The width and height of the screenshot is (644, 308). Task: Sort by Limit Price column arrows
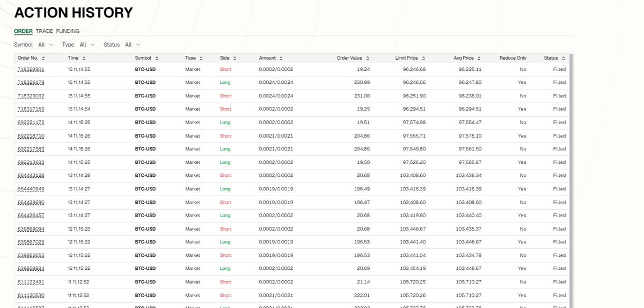[x=423, y=58]
